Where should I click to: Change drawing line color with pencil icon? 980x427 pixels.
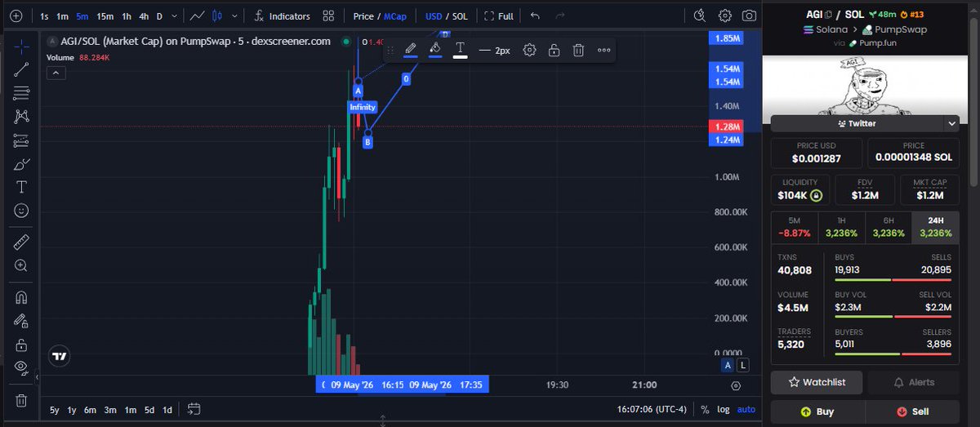point(411,50)
